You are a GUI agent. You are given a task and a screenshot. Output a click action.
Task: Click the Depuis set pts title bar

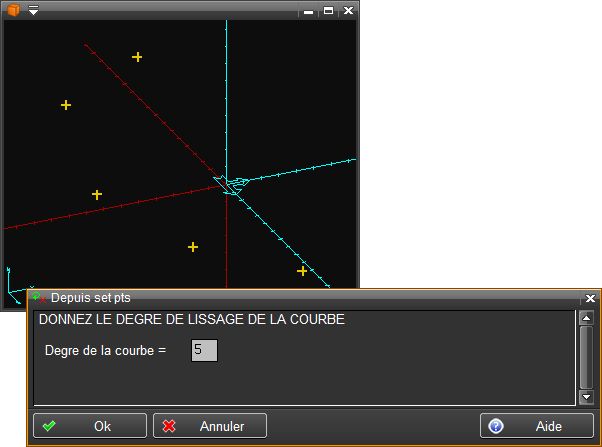coord(300,298)
